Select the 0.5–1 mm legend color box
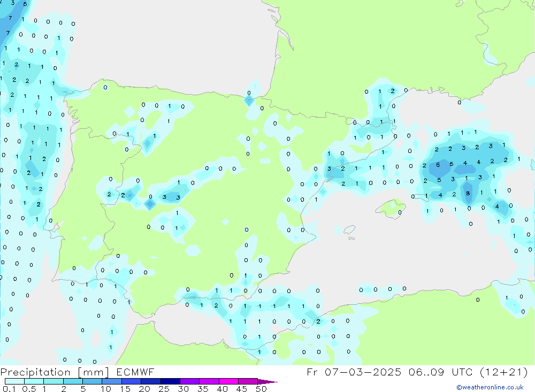 [x=34, y=381]
